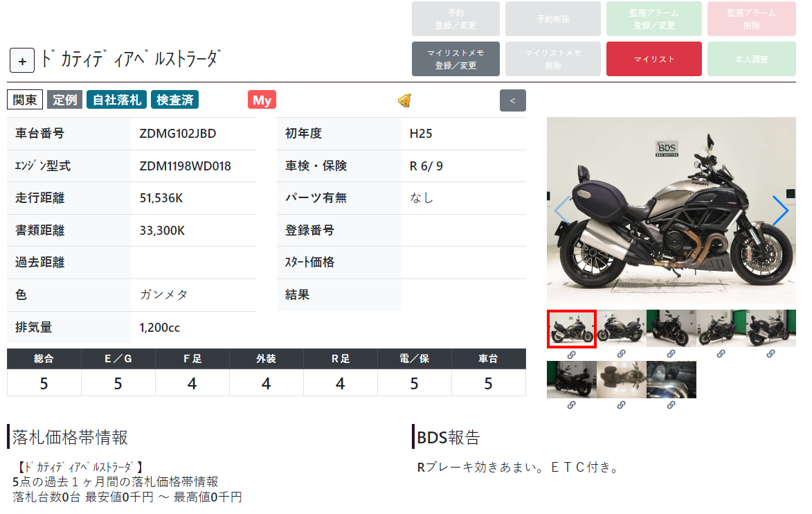Screen dimensions: 812x514
Task: Click the R足 score header
Action: pyautogui.click(x=340, y=359)
